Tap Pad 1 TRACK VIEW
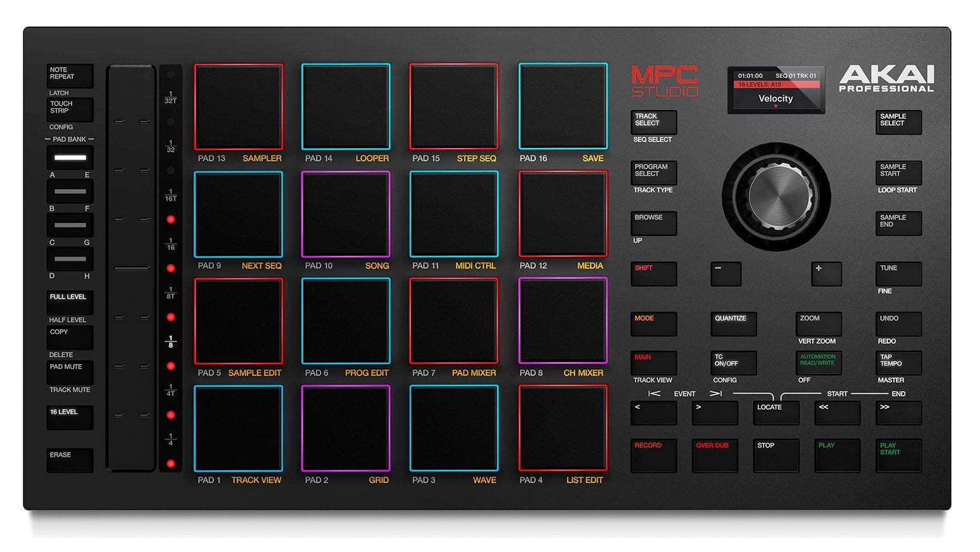980x552 pixels. tap(238, 429)
